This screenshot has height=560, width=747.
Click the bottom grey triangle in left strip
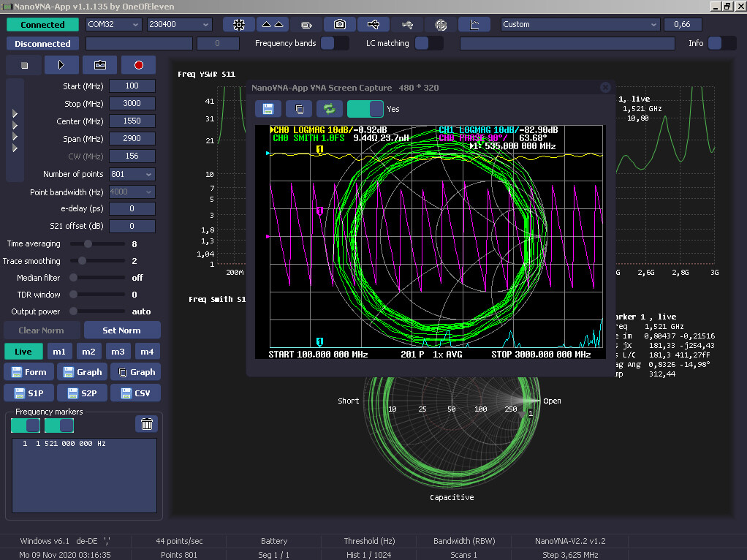(x=15, y=148)
